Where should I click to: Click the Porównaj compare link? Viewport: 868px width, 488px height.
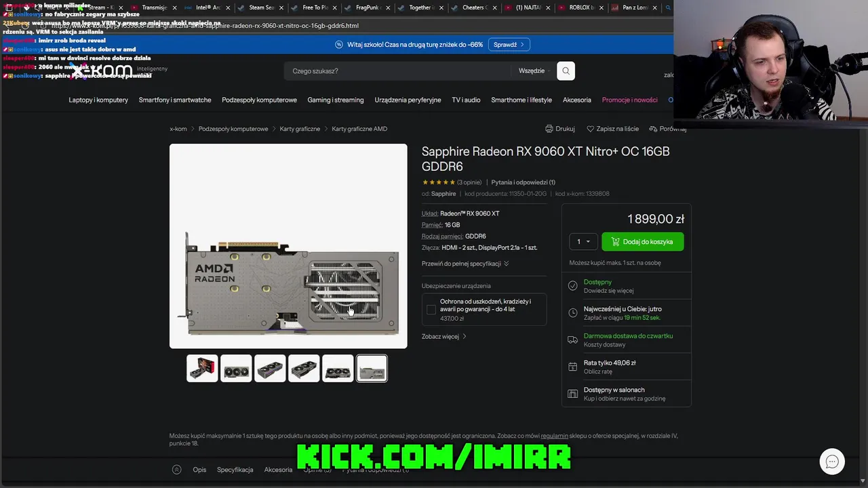point(668,129)
